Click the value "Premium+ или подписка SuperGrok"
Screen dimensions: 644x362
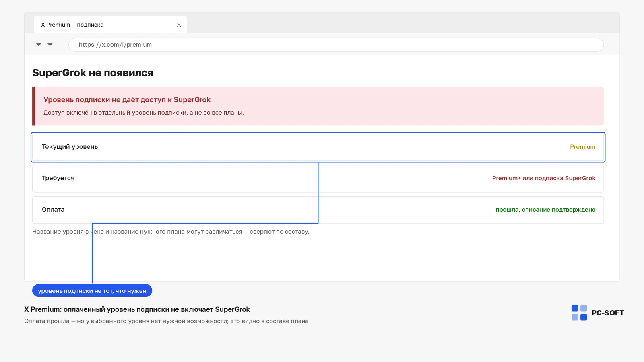[x=544, y=178]
